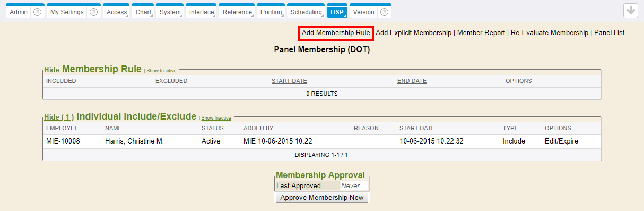Sort individual list by Name column

114,128
